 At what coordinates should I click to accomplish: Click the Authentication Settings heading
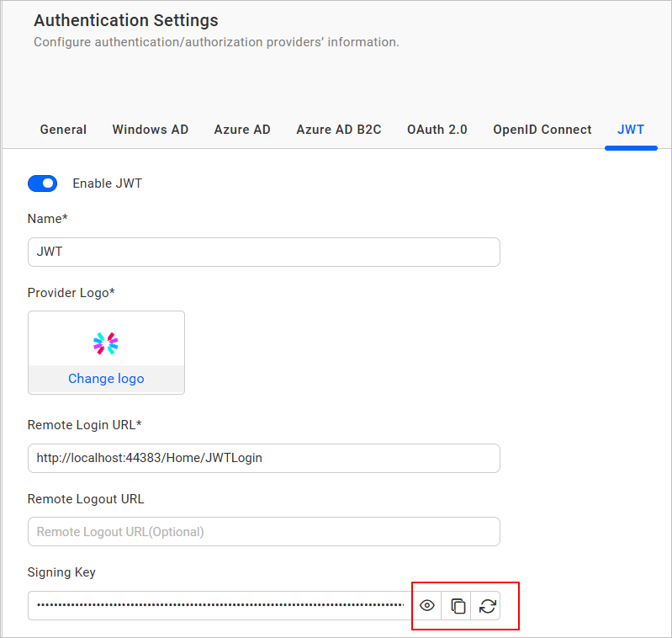tap(126, 20)
